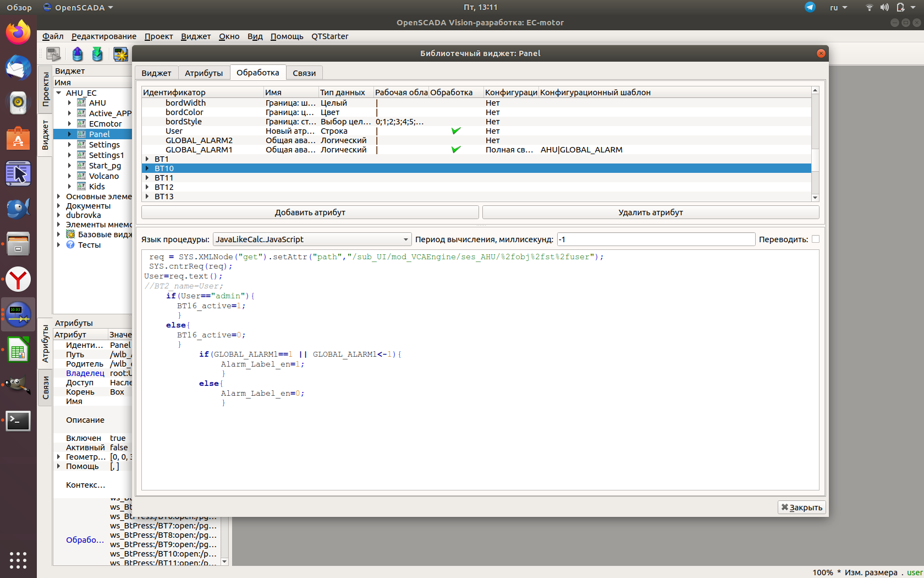Screen dimensions: 924x578
Task: Collapse the AHU_EC library tree node
Action: pyautogui.click(x=59, y=93)
